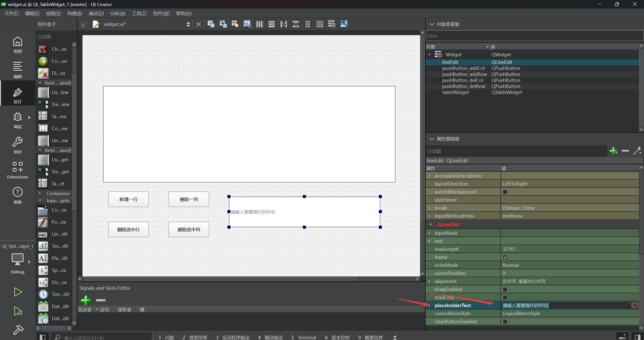Select Edit Tab Order toolbar icon

tap(247, 24)
